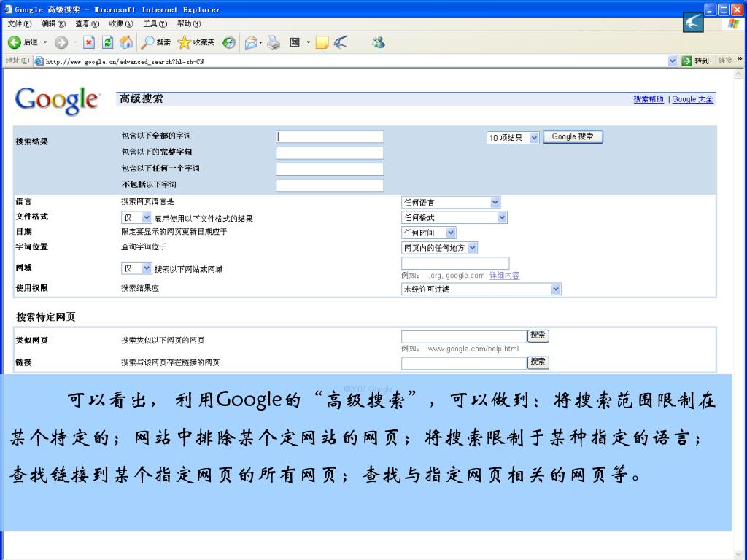747x560 pixels.
Task: Click the vertical scrollbar up arrow
Action: (738, 74)
